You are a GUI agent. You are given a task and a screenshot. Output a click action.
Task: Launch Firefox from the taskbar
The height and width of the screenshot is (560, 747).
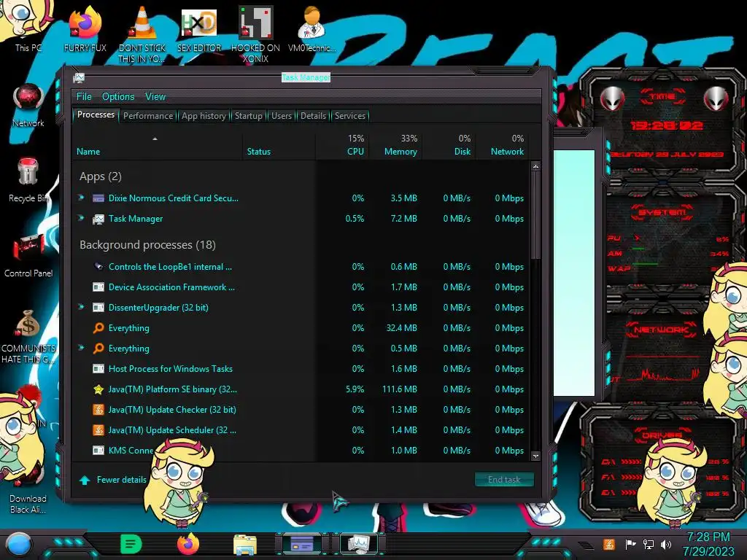(187, 544)
